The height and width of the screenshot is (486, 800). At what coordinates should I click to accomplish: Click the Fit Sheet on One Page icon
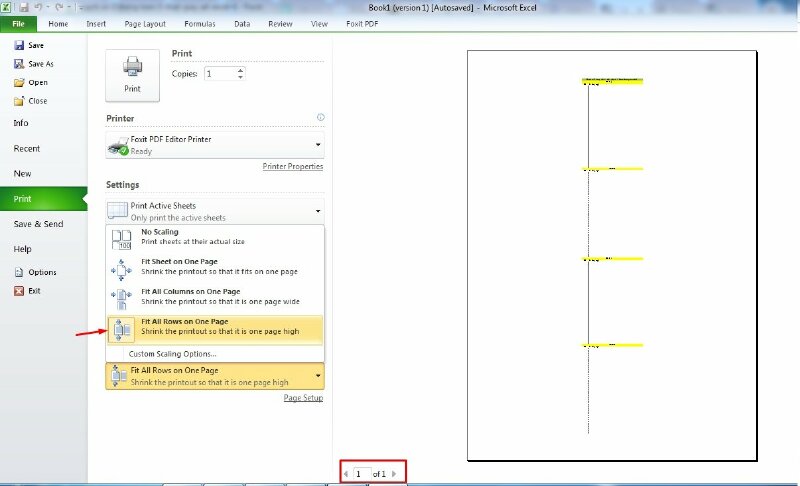[x=121, y=269]
